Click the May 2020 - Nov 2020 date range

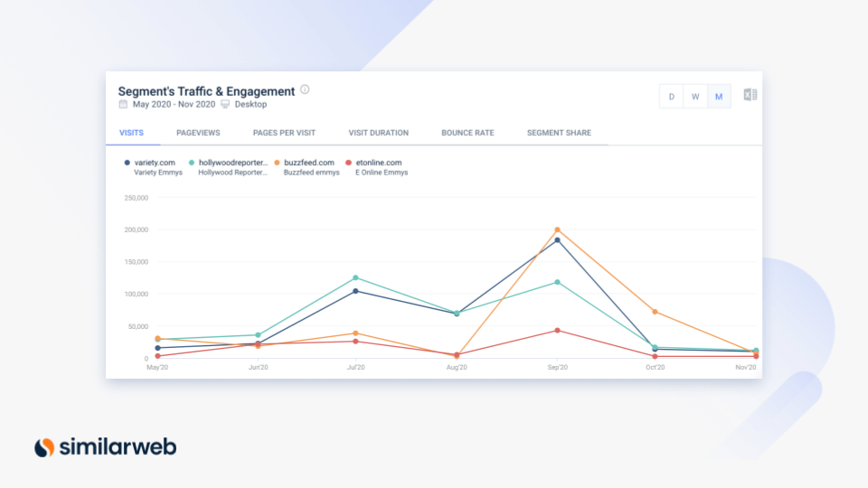click(x=175, y=105)
